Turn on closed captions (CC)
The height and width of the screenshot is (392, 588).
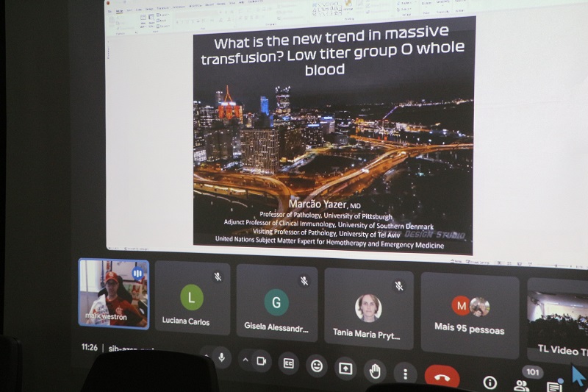coord(289,363)
